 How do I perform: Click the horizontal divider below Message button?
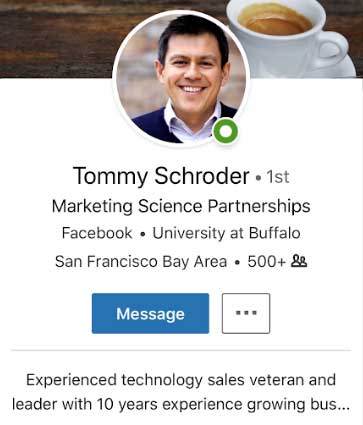[x=181, y=350]
